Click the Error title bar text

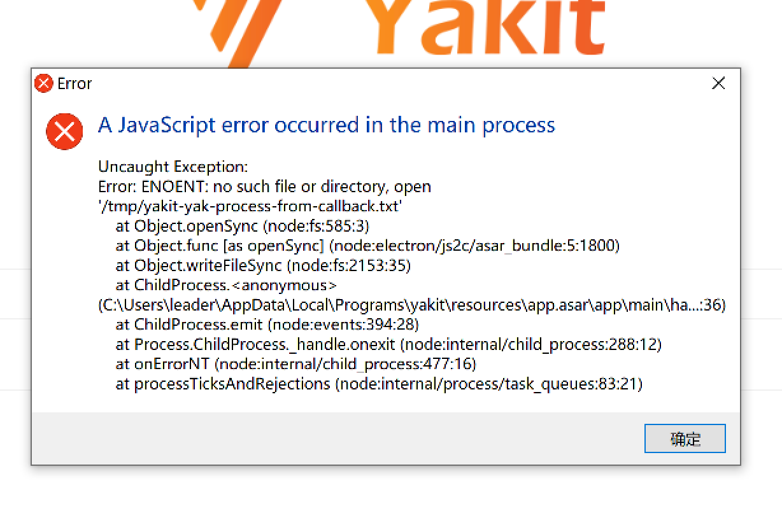pyautogui.click(x=75, y=83)
